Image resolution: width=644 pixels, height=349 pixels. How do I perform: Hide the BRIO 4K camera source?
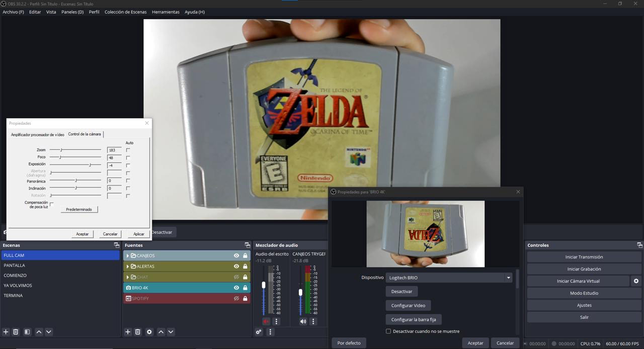[x=236, y=288]
